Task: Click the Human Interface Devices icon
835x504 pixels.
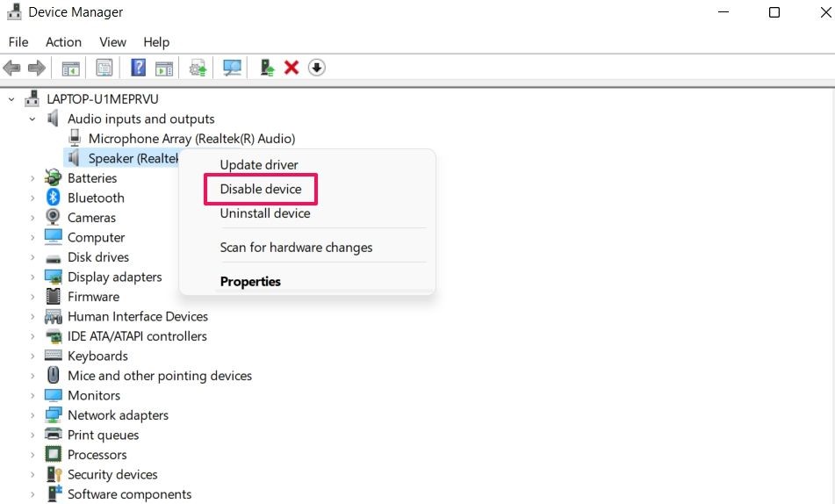Action: coord(53,316)
